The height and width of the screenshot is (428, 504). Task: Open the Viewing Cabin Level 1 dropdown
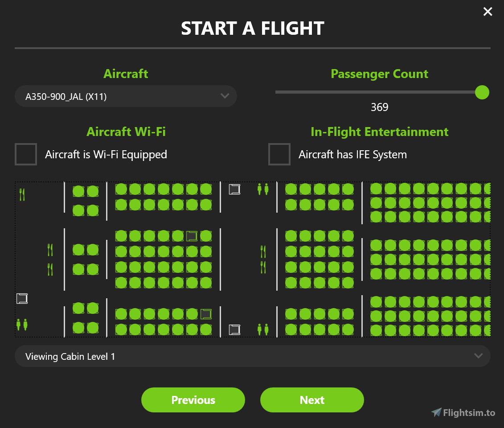(x=253, y=356)
